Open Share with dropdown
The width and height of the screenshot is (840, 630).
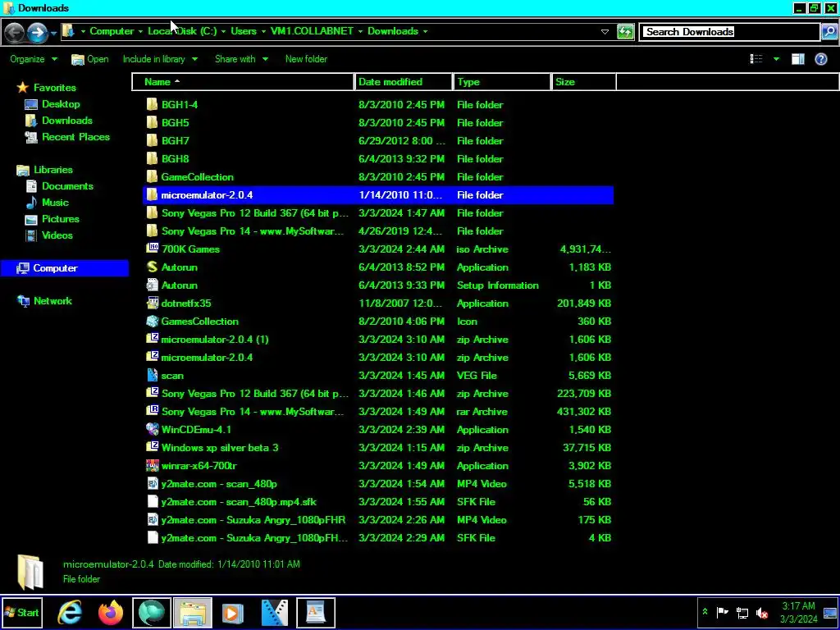coord(242,59)
